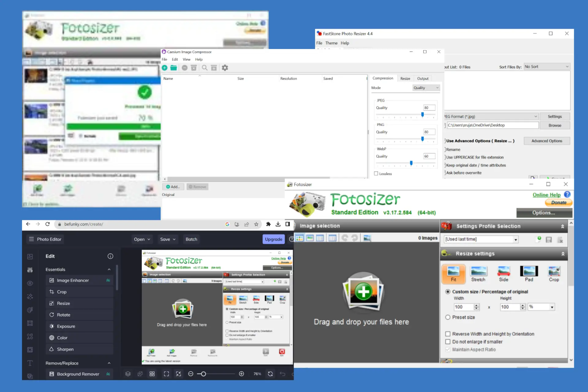Select the Fit resize mode in Fotosizer
The width and height of the screenshot is (588, 392).
click(453, 272)
